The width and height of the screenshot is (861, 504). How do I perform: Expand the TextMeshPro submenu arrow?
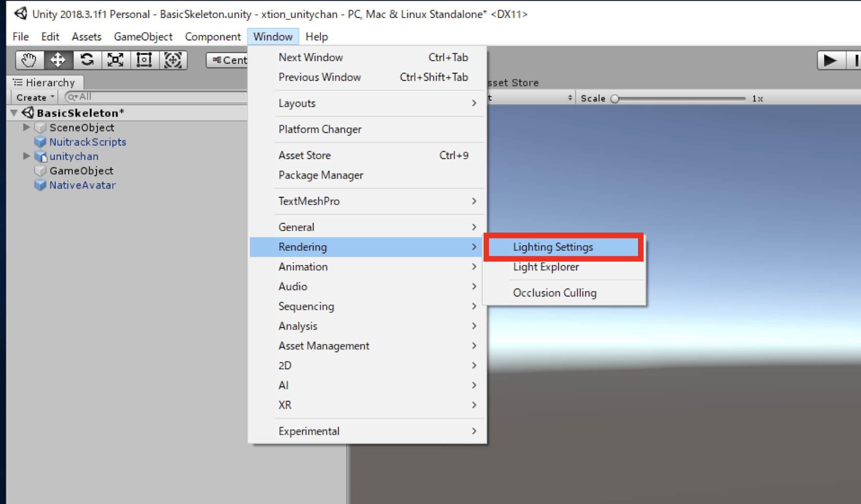pos(474,201)
